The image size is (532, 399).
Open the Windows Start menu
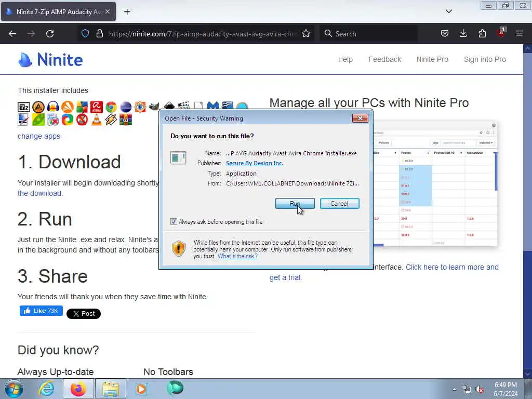(14, 389)
